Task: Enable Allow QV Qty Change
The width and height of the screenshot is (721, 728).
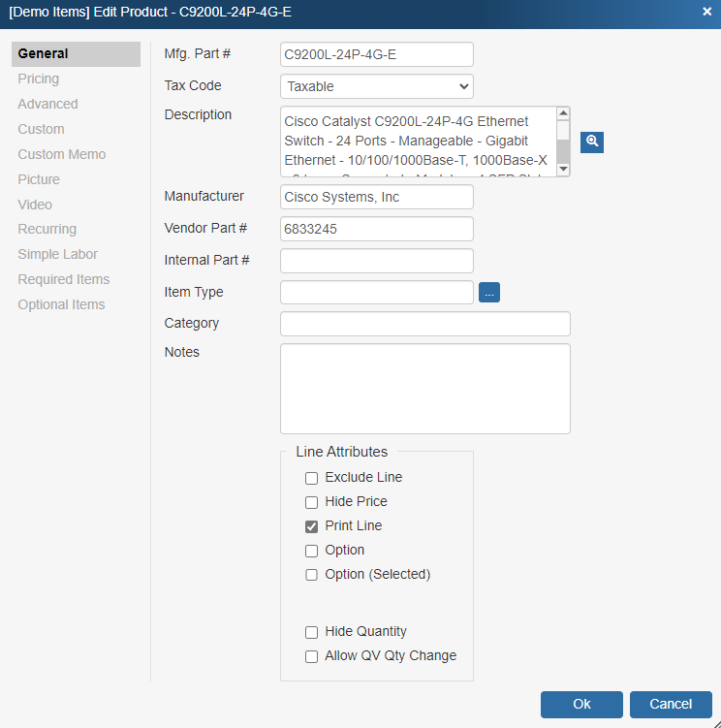Action: pos(312,656)
